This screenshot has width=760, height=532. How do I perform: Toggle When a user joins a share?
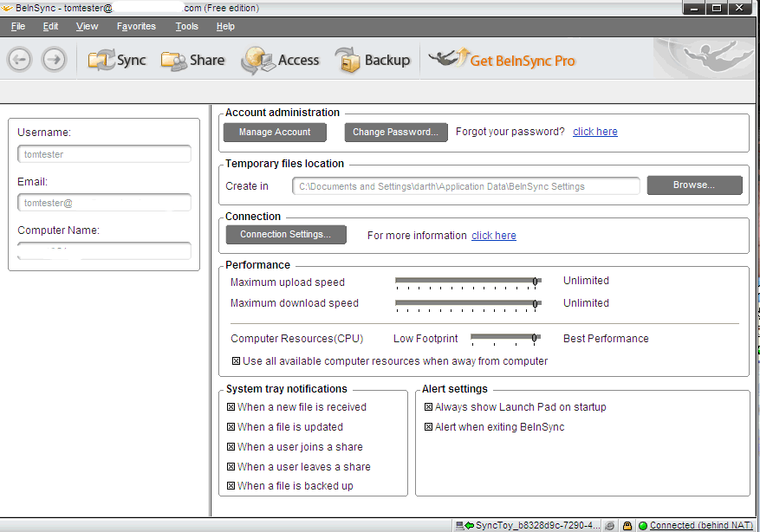coord(231,447)
